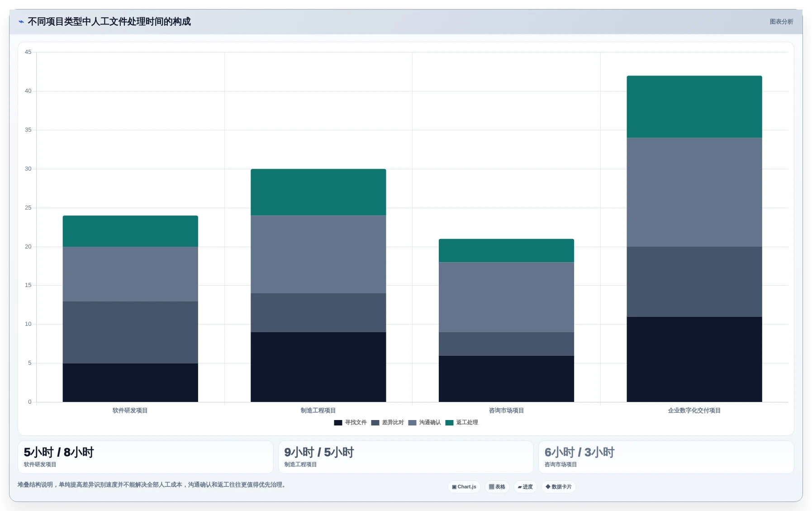
Task: Select the 软件研发项目 data card
Action: (x=146, y=457)
